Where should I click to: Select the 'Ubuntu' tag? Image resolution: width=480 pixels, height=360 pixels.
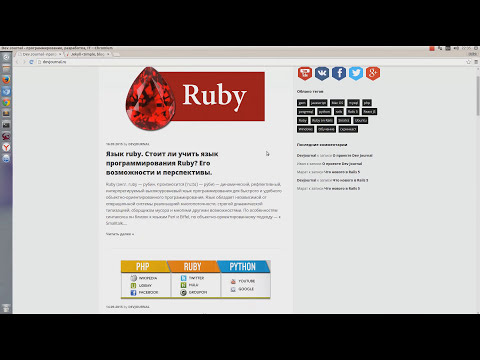pos(361,120)
